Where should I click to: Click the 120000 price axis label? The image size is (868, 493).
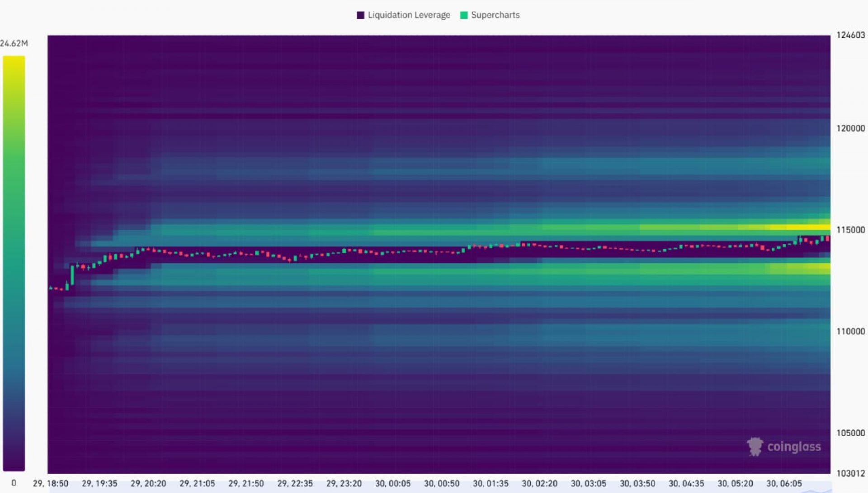[850, 128]
